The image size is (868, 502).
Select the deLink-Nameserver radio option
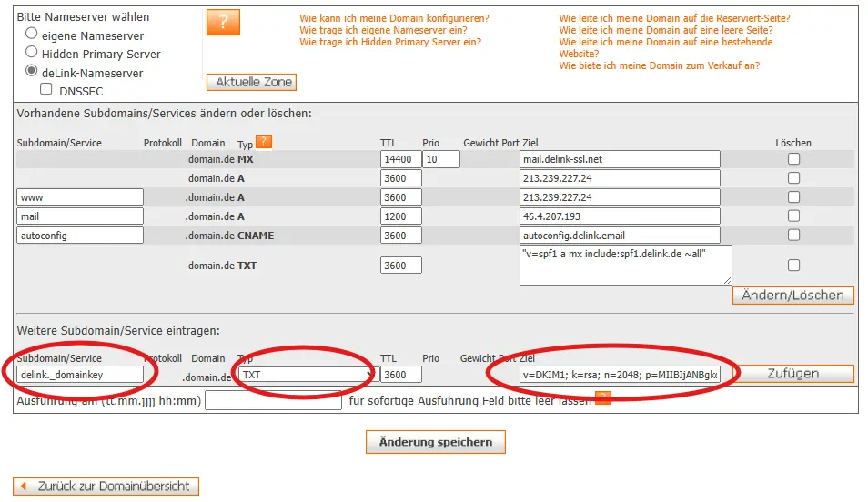[32, 71]
